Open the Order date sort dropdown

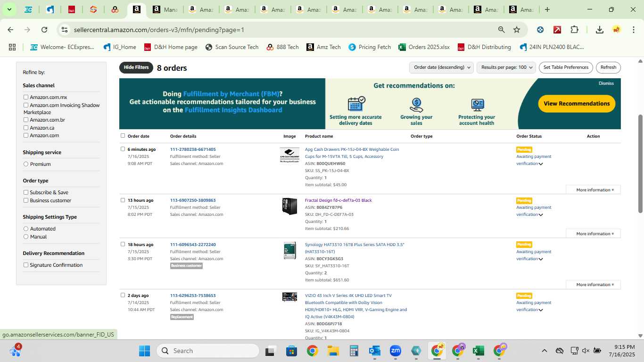tap(441, 67)
